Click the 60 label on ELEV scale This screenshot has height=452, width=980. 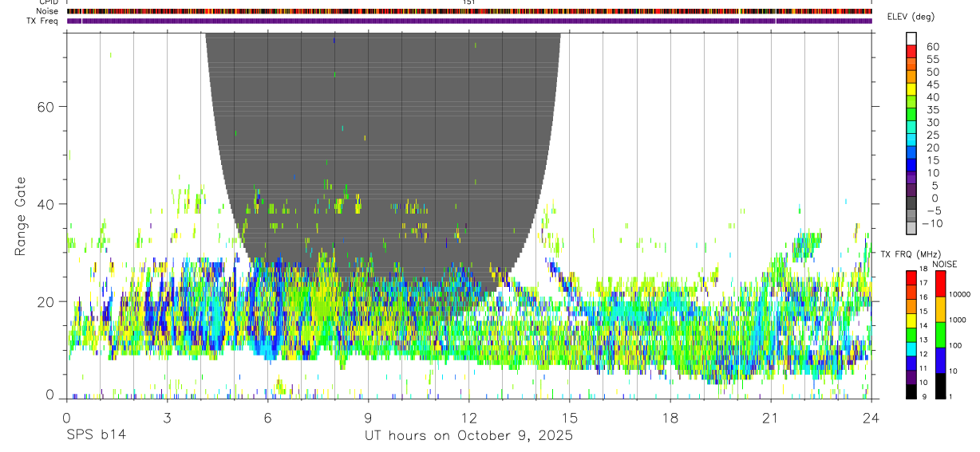point(932,47)
